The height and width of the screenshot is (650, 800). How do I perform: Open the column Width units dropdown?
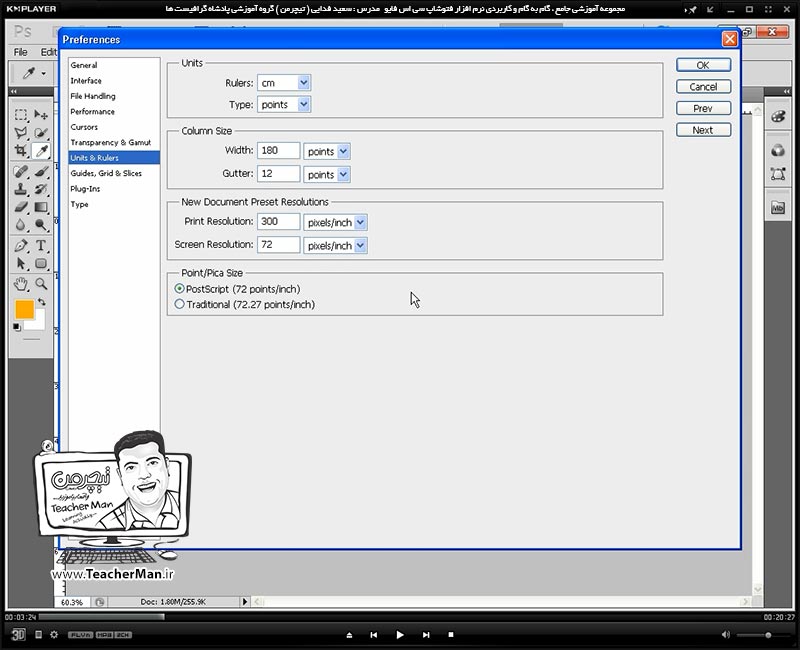pos(343,151)
